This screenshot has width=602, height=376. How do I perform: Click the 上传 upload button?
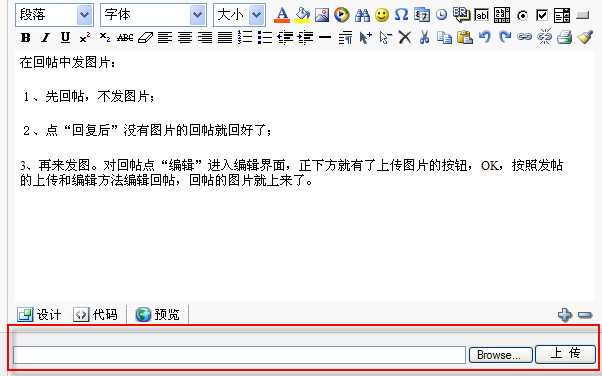[x=566, y=353]
